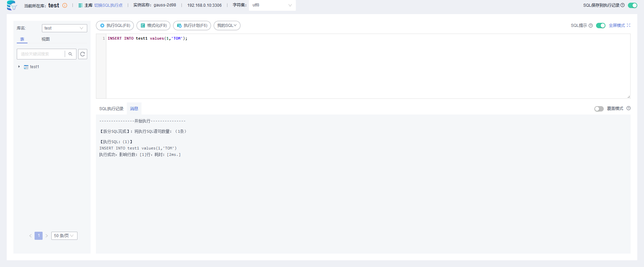Screen dimensions: 644x267
Task: Open the 50 条/页 page size dropdown
Action: pos(64,236)
